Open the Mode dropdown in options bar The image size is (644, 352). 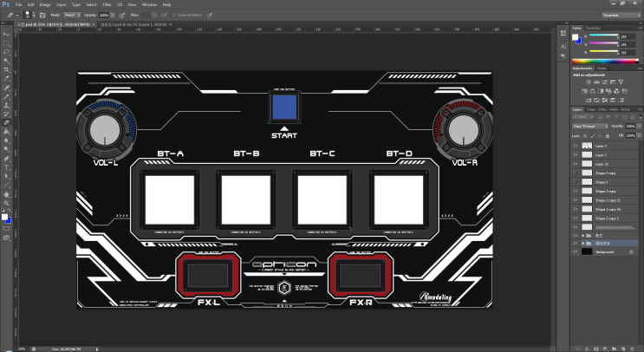[73, 15]
